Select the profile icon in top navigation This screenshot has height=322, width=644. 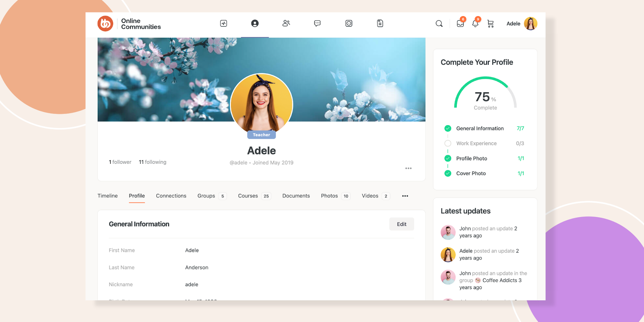pyautogui.click(x=255, y=23)
